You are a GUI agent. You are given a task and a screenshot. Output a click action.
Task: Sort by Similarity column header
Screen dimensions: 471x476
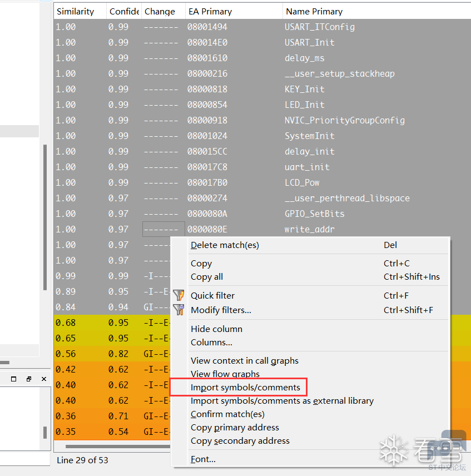click(x=80, y=11)
